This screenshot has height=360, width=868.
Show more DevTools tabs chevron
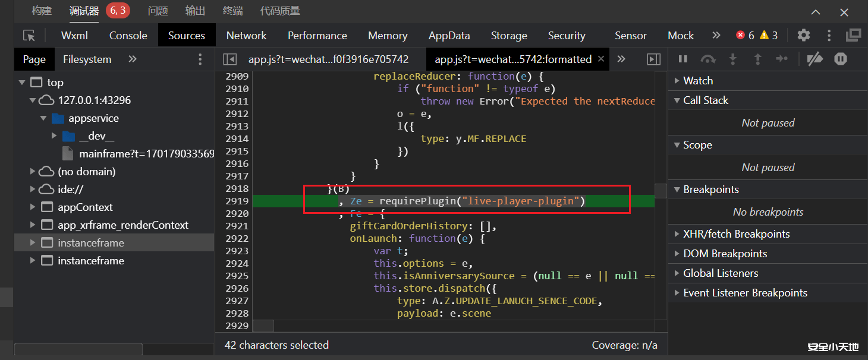click(716, 36)
